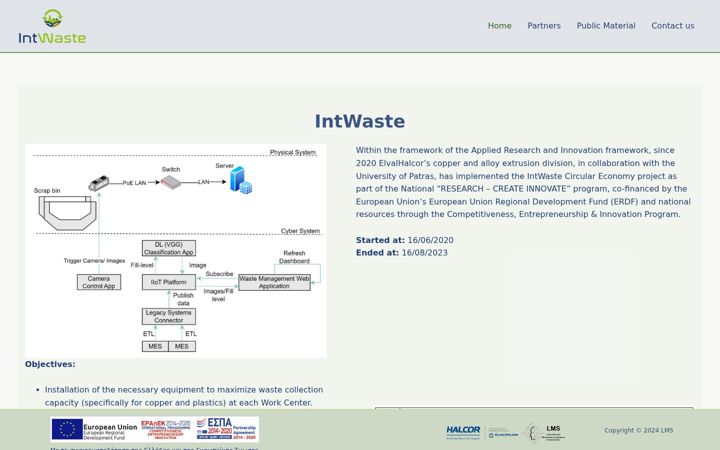Click the Ended at date 16/08/2023
Viewport: 720px width, 450px height.
(424, 253)
